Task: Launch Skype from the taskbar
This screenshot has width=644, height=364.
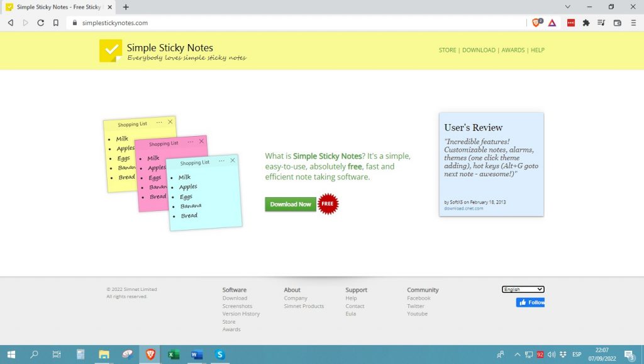Action: [x=219, y=355]
